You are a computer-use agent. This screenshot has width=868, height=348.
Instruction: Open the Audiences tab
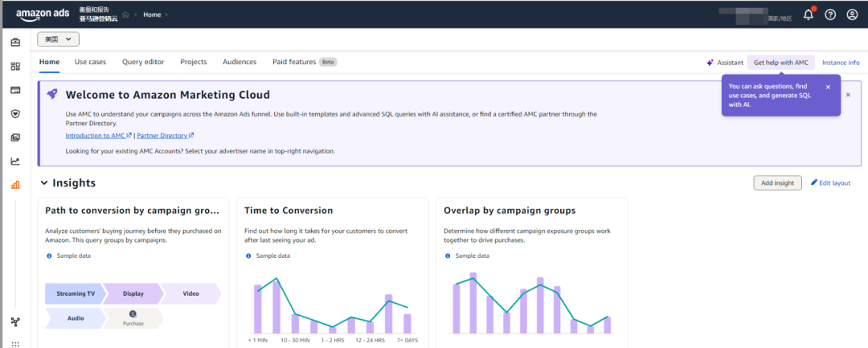(x=240, y=62)
